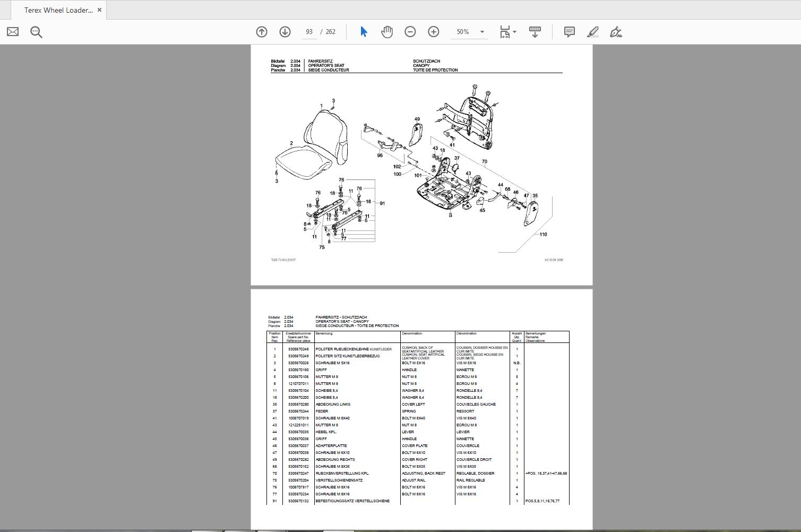Open the sign document pen tool
The width and height of the screenshot is (801, 532).
(616, 32)
